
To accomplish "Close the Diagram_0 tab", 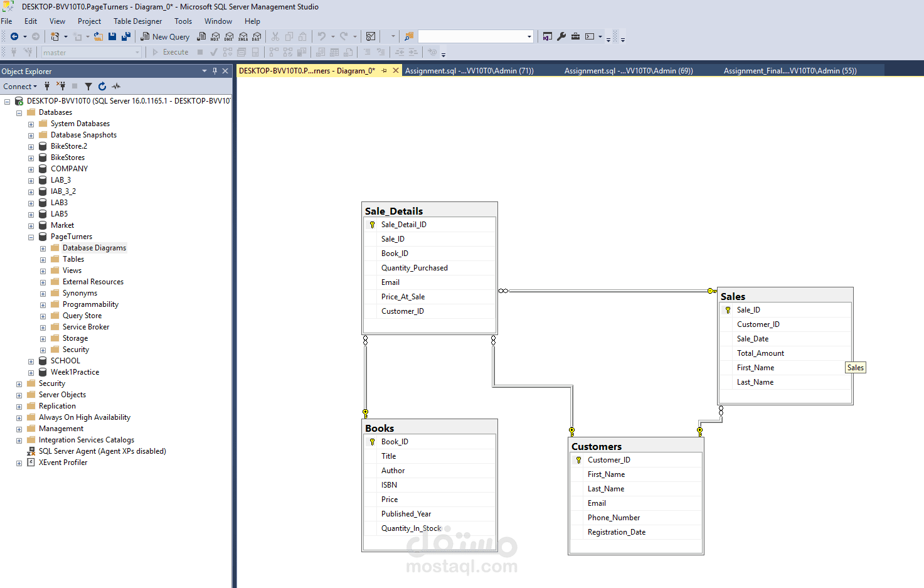I will click(396, 71).
